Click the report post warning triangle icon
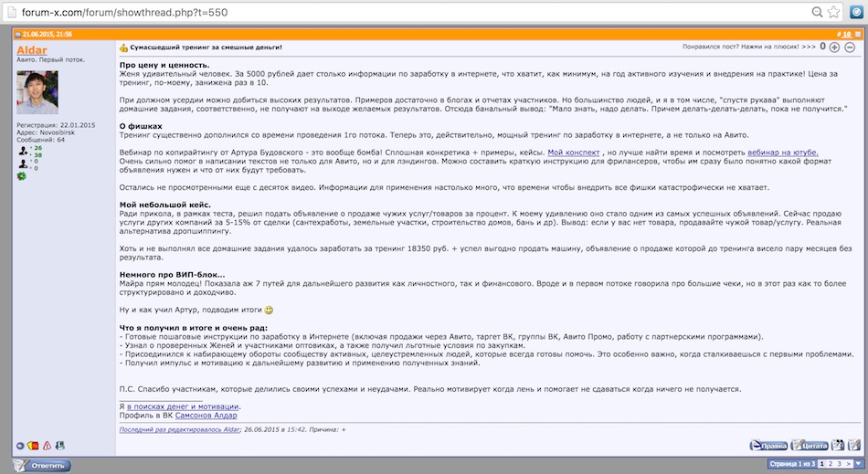Screen dimensions: 868x474 tap(47, 446)
